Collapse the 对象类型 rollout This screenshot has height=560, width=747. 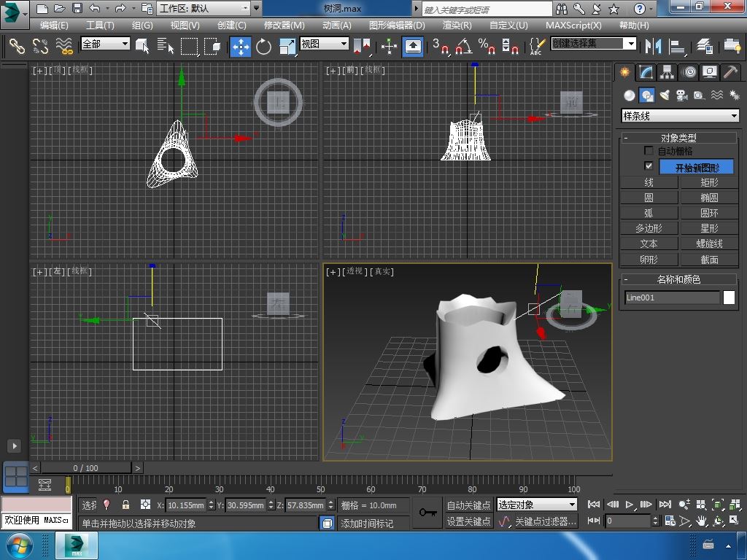pos(626,138)
